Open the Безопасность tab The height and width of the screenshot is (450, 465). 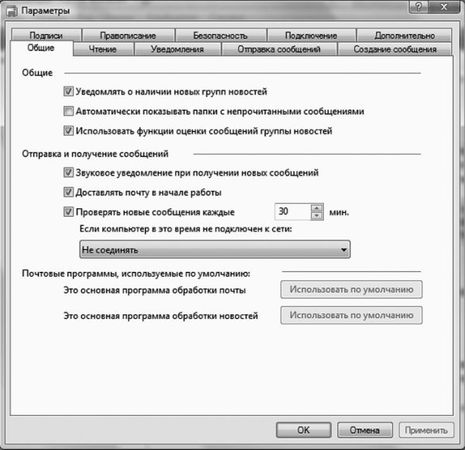click(x=220, y=35)
